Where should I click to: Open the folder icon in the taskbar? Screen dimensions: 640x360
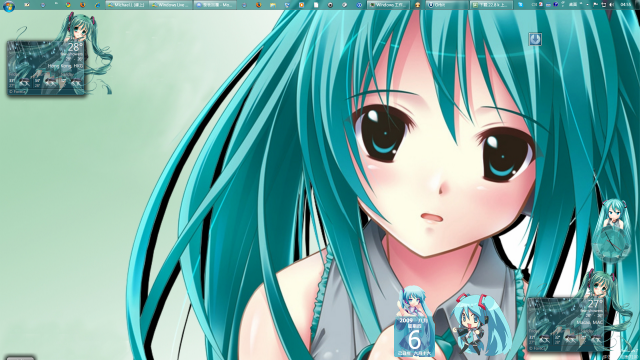click(273, 5)
